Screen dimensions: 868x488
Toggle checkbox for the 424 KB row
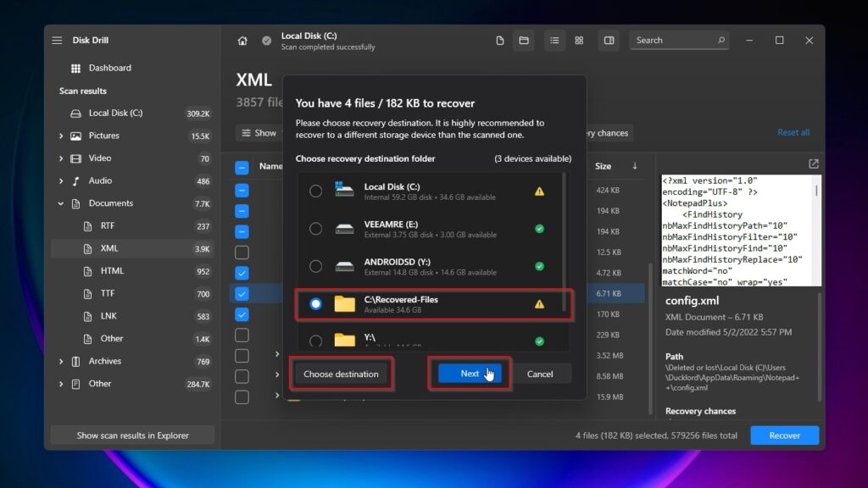(242, 191)
